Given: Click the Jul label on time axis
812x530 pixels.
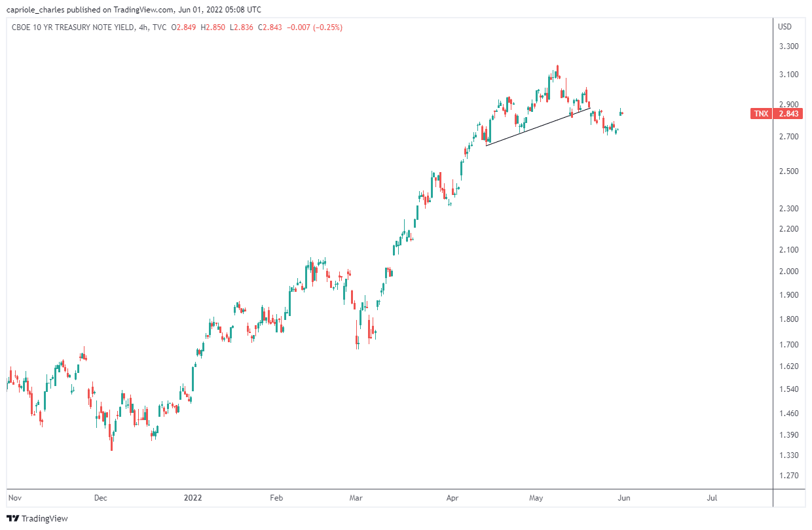Looking at the screenshot, I should (712, 498).
